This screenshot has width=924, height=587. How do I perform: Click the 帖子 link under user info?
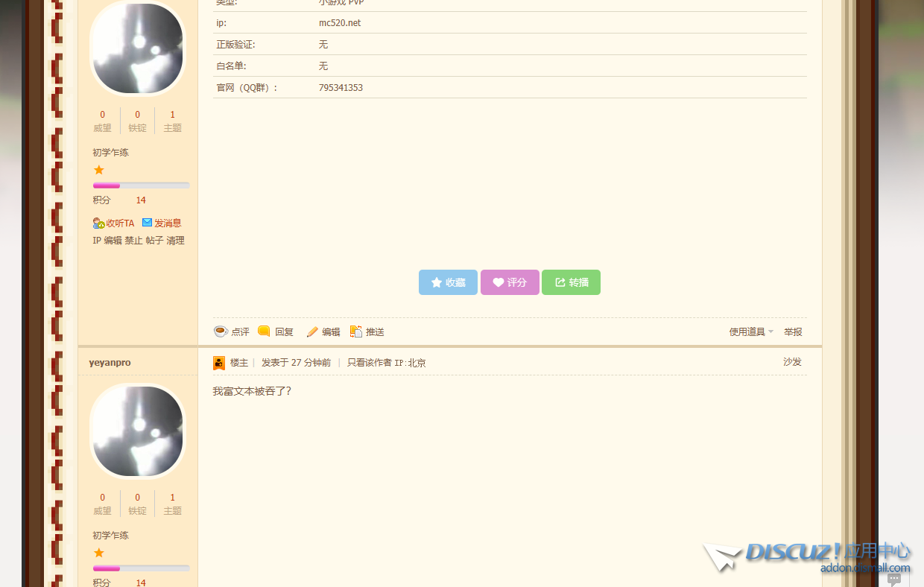point(154,241)
